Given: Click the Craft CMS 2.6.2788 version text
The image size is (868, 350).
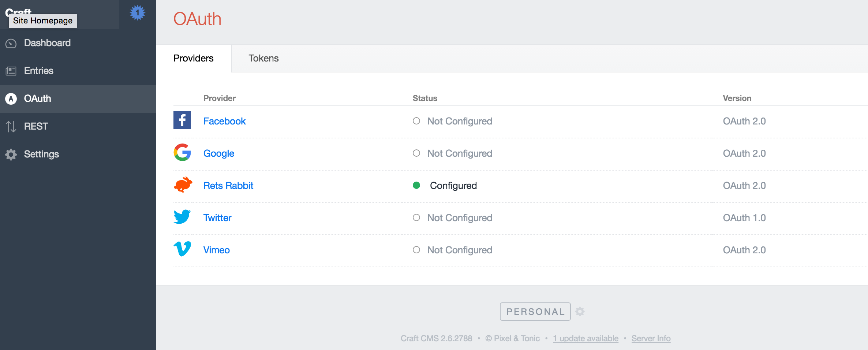Looking at the screenshot, I should tap(436, 338).
